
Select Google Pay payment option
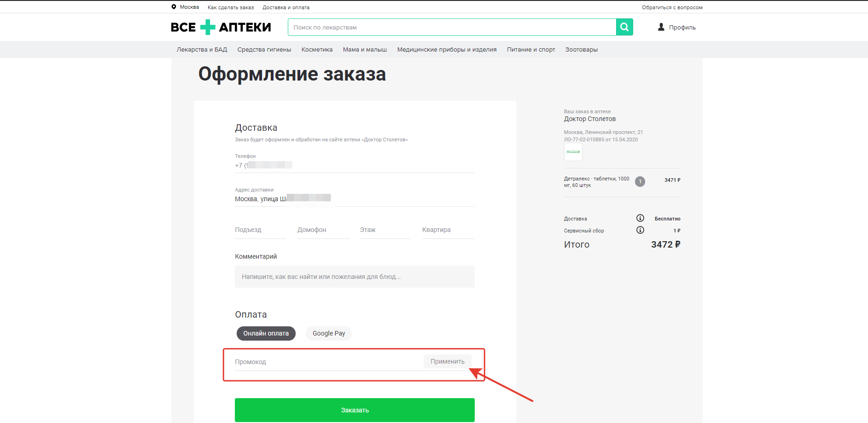click(329, 333)
